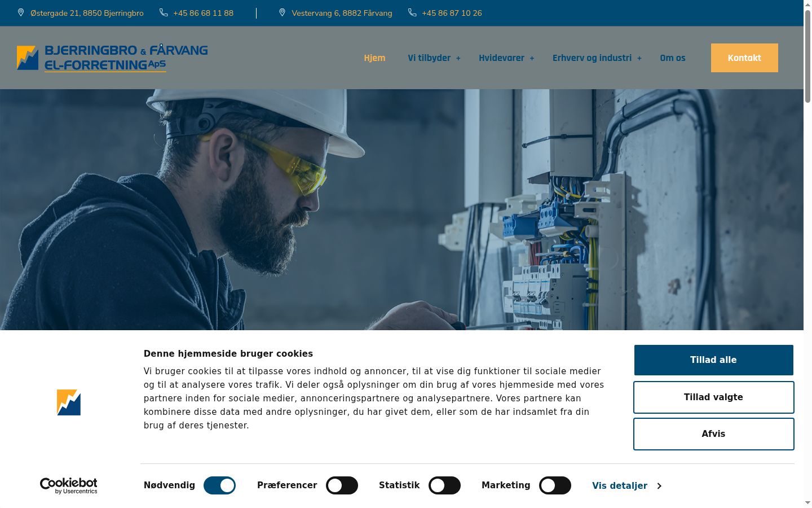Click the Bjerringbro & Fårvang El-forretning header logo
The image size is (812, 508).
tap(112, 58)
